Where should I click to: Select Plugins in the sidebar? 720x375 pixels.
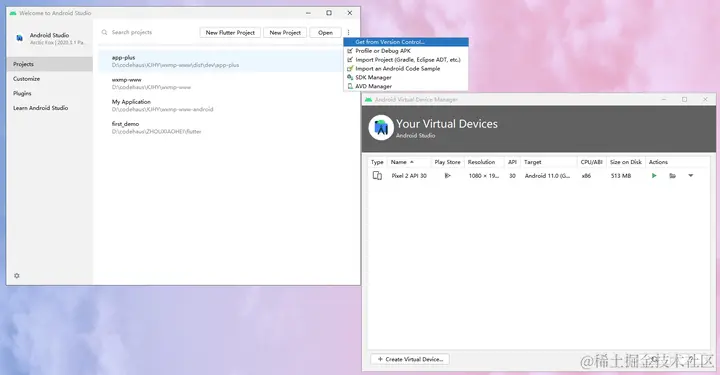50,93
